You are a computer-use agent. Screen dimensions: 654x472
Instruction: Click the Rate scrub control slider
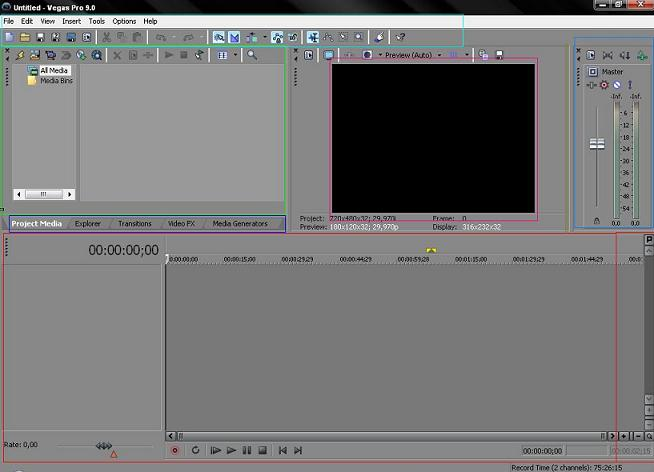pyautogui.click(x=104, y=446)
